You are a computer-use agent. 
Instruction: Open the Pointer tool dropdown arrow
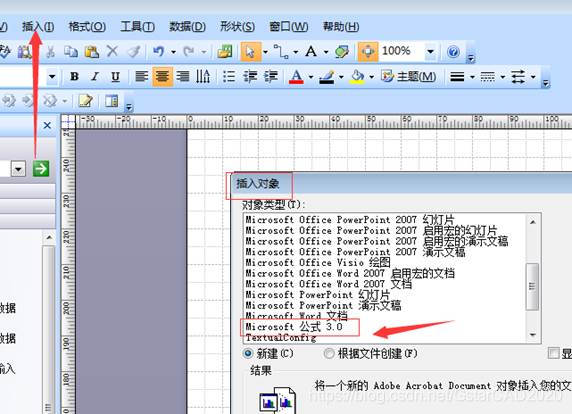pyautogui.click(x=266, y=52)
